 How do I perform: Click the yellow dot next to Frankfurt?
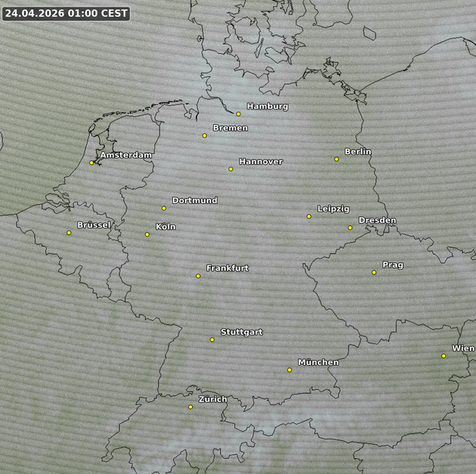point(198,275)
